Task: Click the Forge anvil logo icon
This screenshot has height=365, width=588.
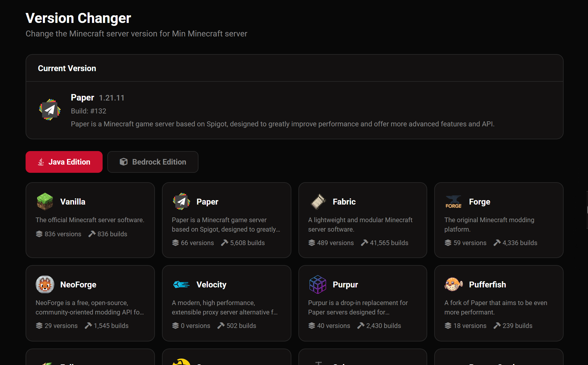Action: coord(454,202)
